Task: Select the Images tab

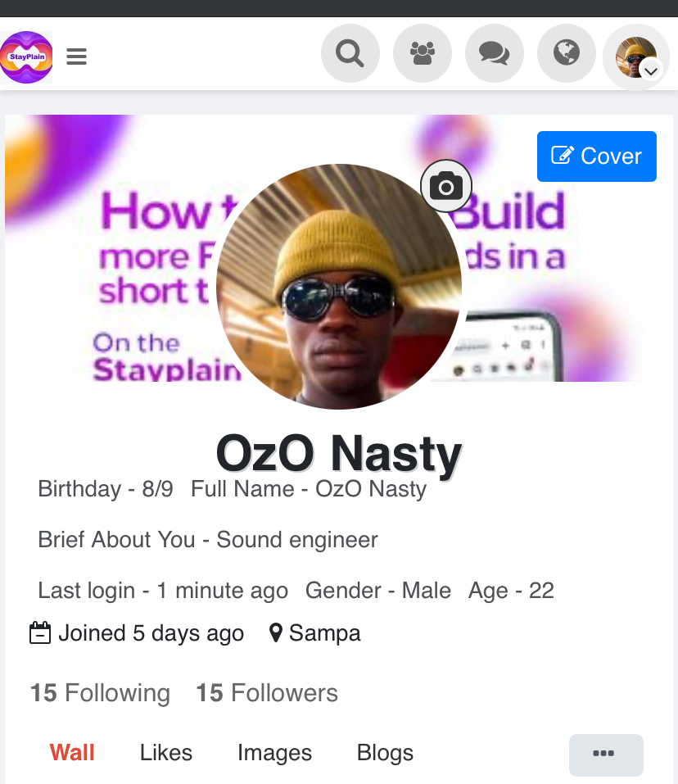Action: click(x=274, y=753)
